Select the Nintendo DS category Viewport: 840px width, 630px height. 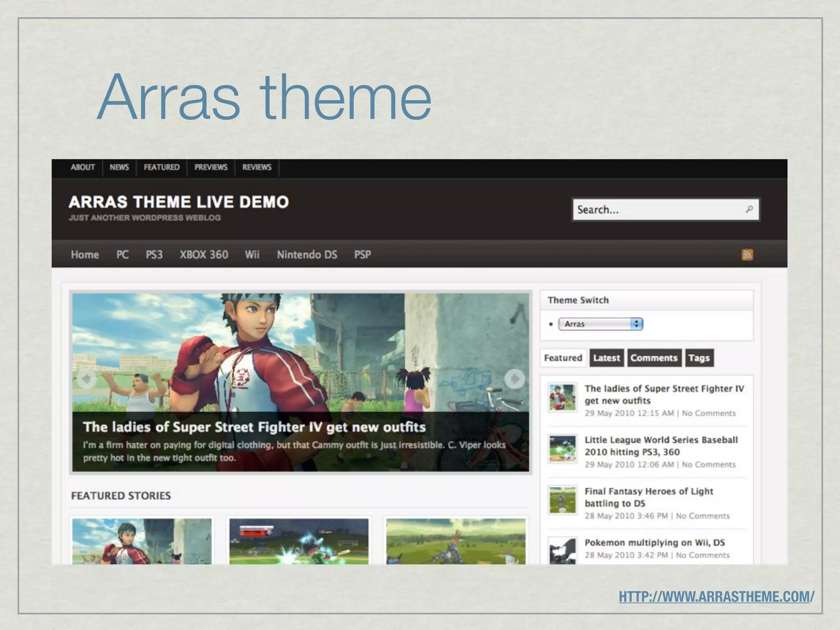pyautogui.click(x=307, y=255)
